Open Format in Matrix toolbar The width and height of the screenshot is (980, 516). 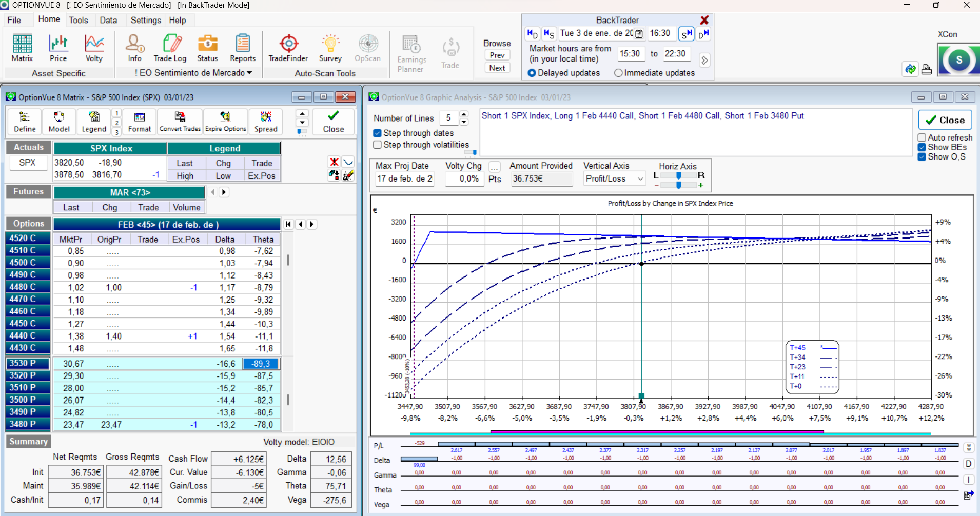coord(140,122)
